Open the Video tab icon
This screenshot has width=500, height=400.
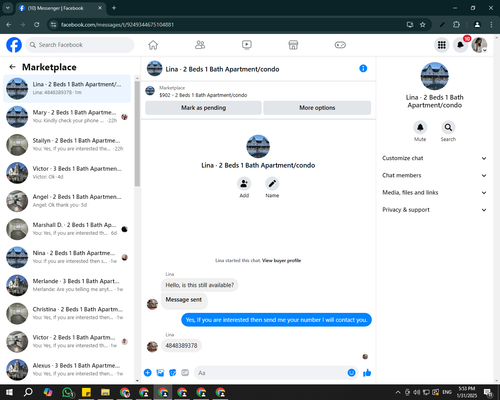[x=247, y=45]
